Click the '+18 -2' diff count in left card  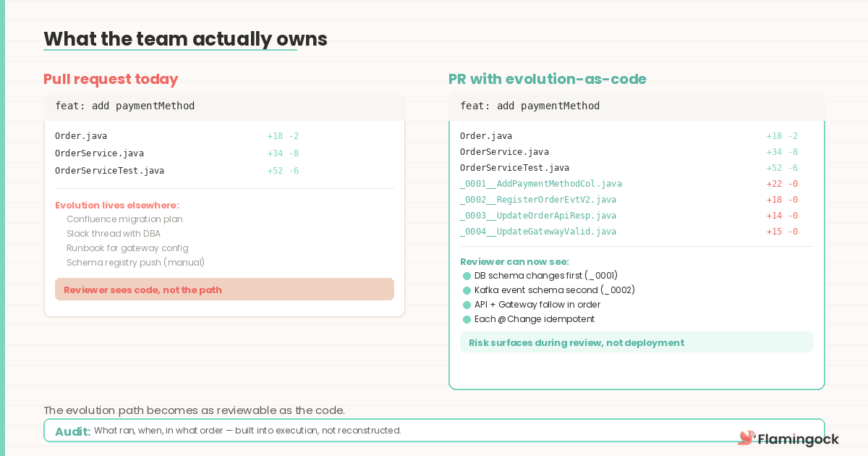coord(283,136)
